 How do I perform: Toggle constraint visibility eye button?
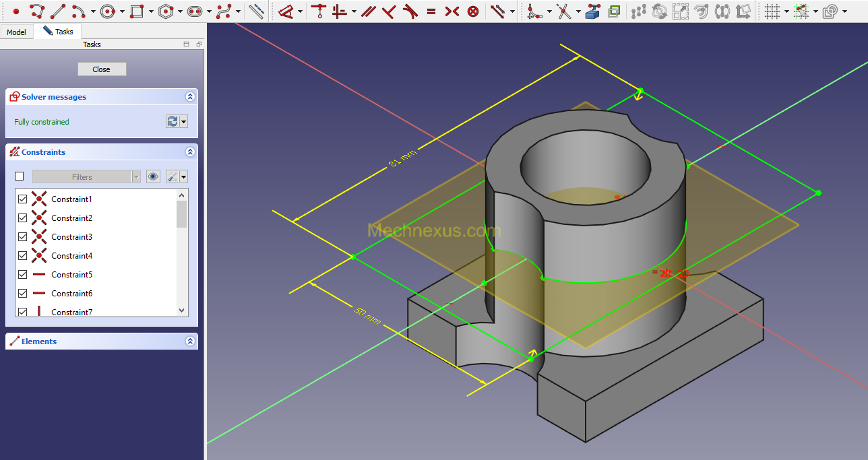click(x=154, y=176)
